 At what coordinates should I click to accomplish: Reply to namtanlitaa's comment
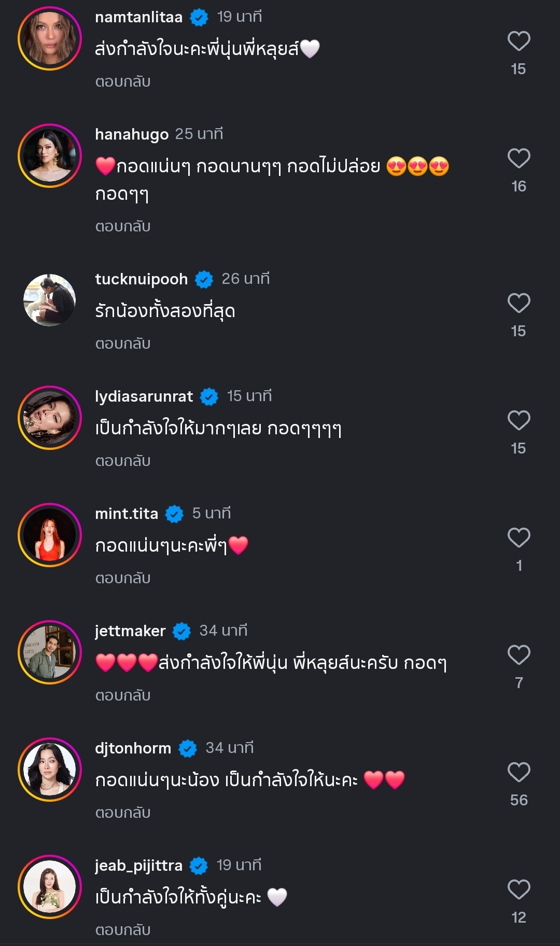coord(123,81)
